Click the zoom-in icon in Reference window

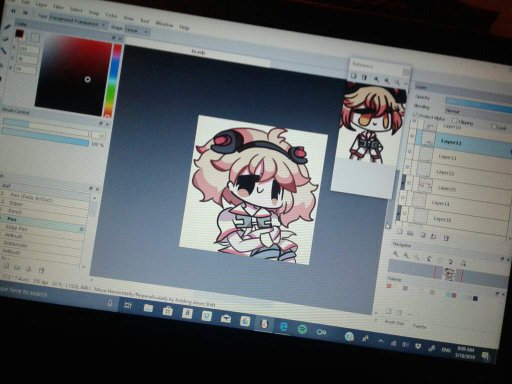[376, 79]
